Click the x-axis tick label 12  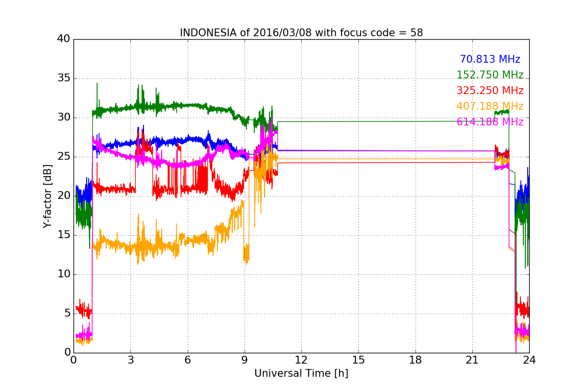click(x=301, y=360)
